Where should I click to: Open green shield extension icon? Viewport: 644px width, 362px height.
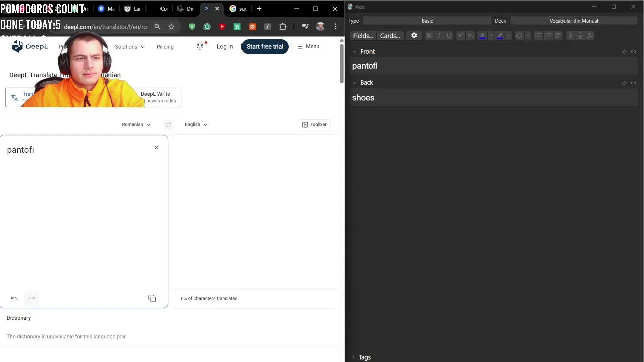point(192,27)
